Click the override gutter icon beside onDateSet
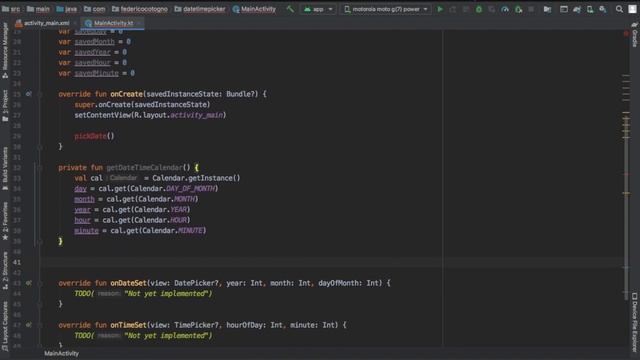This screenshot has width=640, height=360. (x=28, y=283)
